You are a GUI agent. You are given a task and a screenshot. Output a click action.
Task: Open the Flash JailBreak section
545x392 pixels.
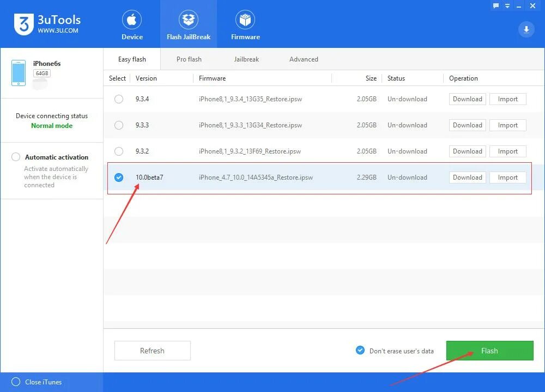[189, 25]
